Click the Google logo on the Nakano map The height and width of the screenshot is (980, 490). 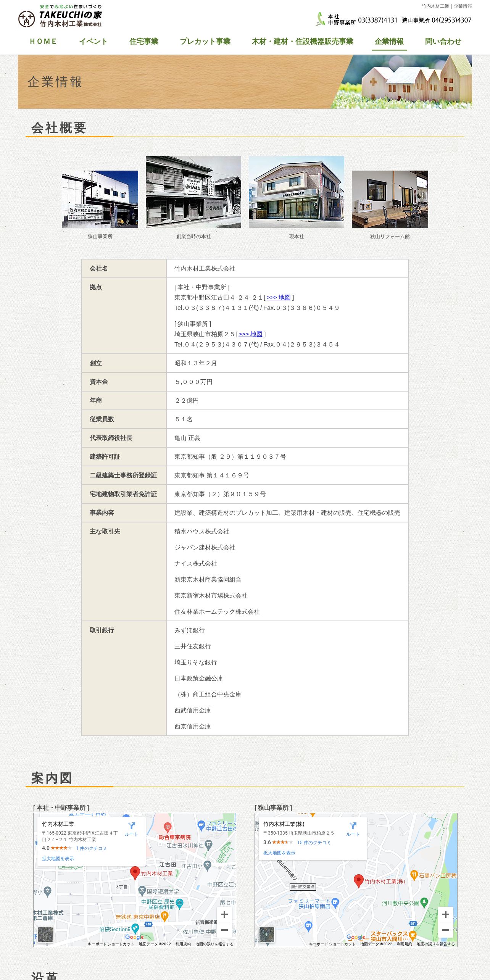pyautogui.click(x=135, y=937)
